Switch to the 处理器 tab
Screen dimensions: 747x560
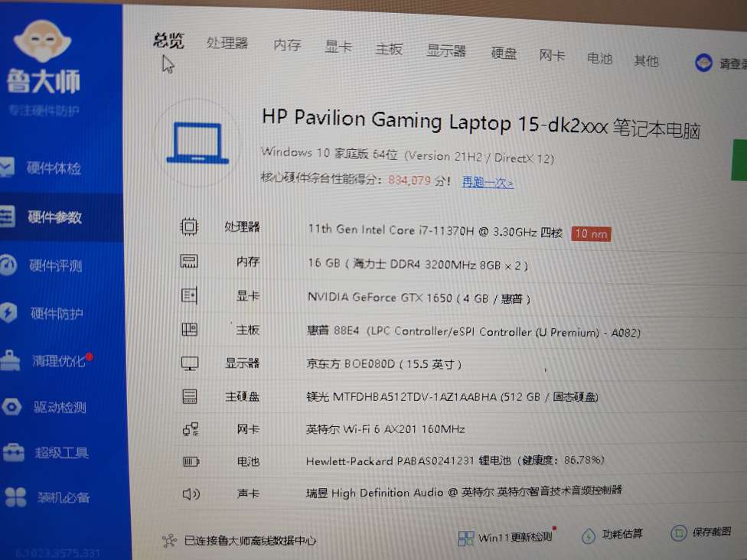tap(227, 43)
